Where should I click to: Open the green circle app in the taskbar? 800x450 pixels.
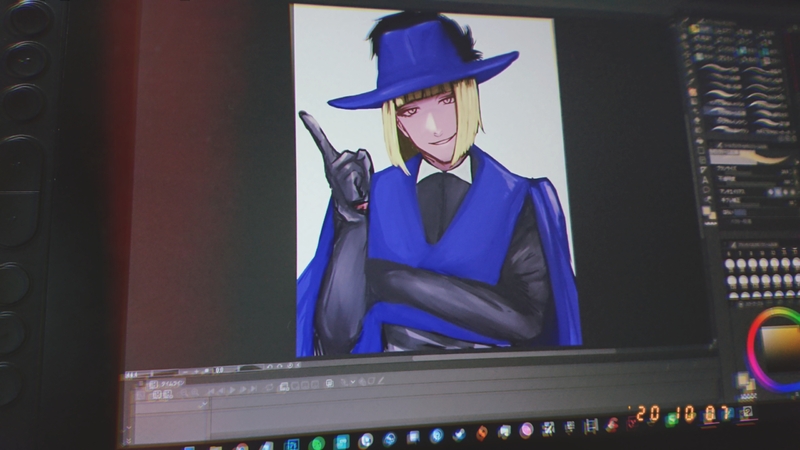(317, 443)
